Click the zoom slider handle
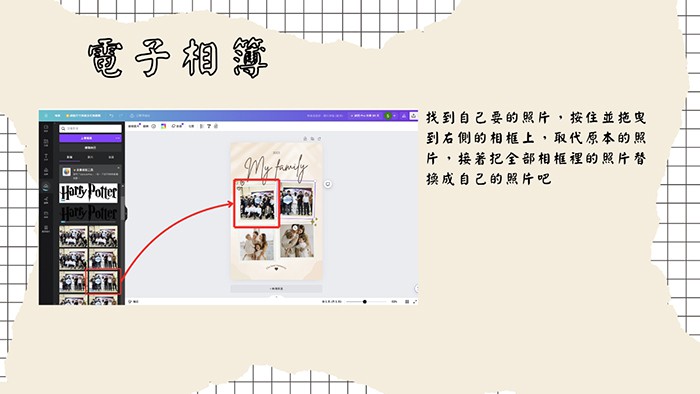This screenshot has height=394, width=700. (365, 302)
